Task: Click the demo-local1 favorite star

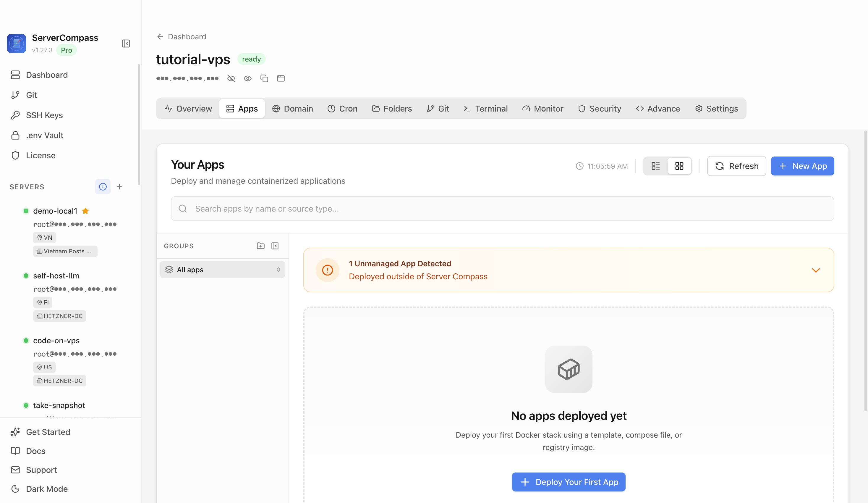Action: (85, 211)
